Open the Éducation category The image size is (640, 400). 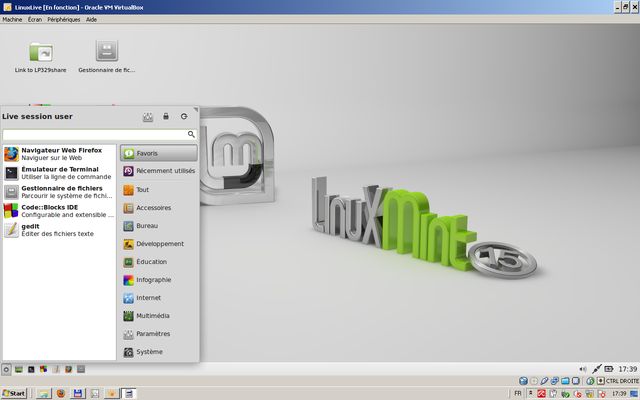[158, 262]
